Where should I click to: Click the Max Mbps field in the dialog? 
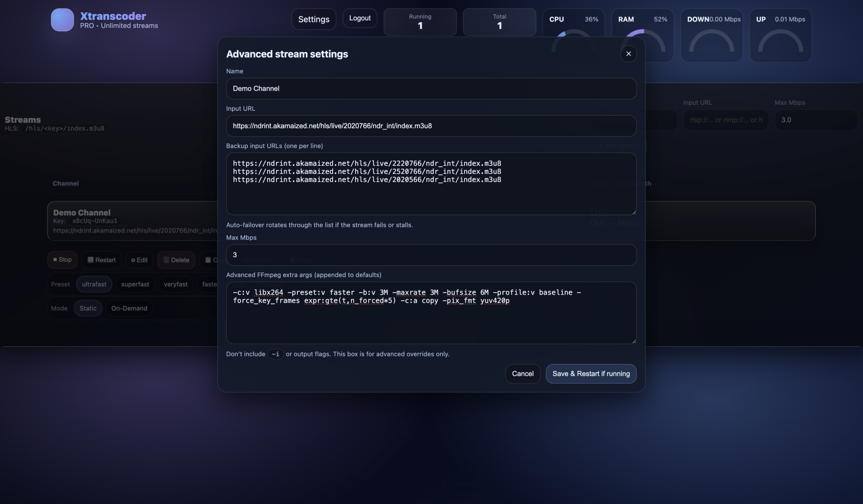pos(431,255)
